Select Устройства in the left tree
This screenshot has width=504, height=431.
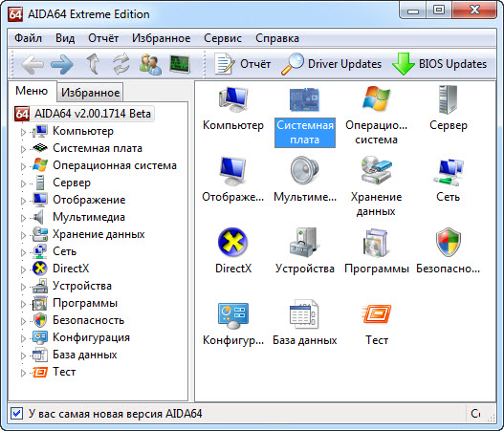[x=82, y=286]
